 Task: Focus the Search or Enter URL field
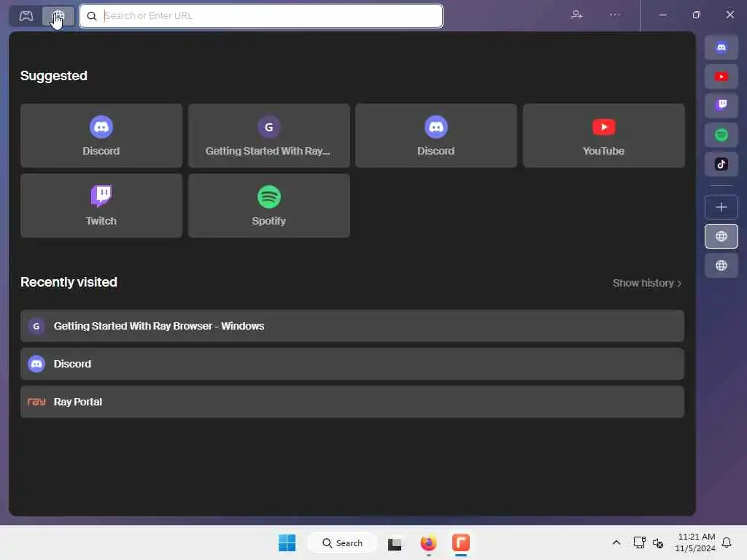[261, 16]
